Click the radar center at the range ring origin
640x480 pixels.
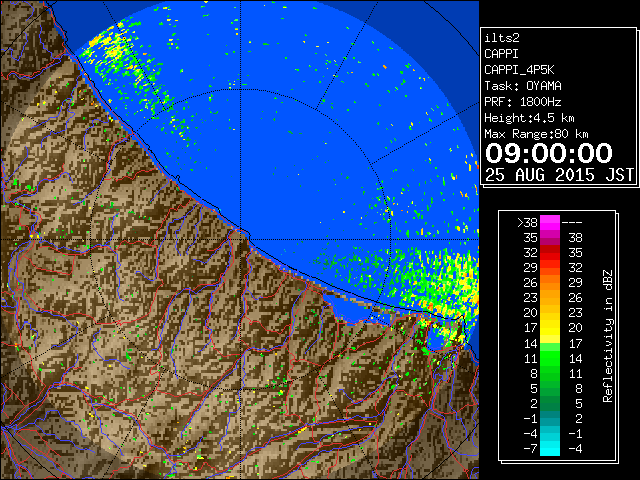241,240
